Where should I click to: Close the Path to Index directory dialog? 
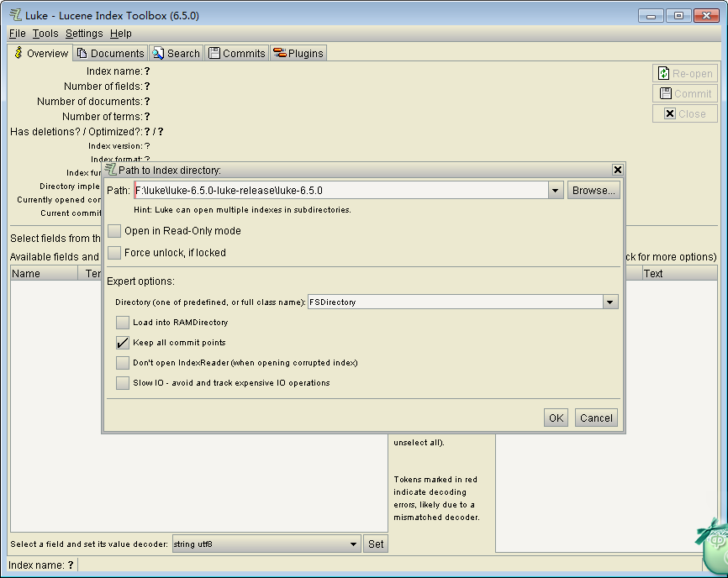(x=618, y=170)
